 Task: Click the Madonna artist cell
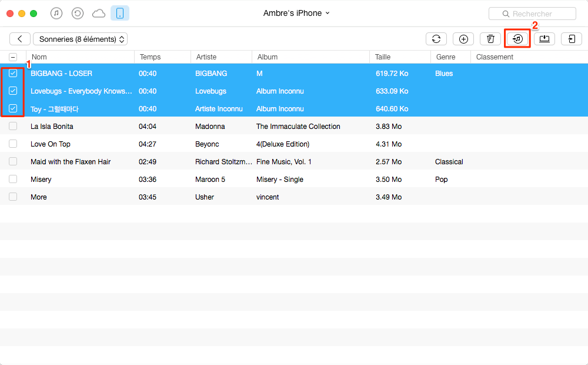[210, 127]
